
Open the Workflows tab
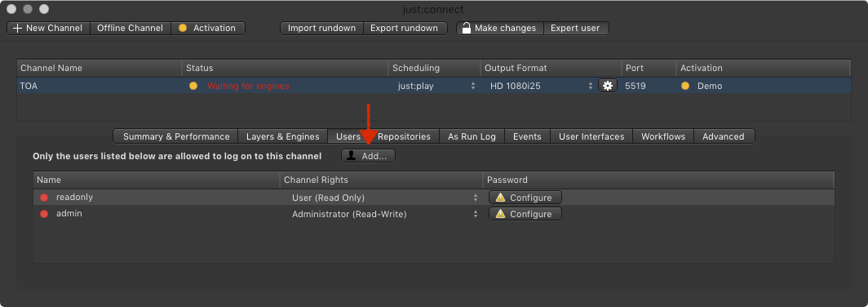(663, 136)
